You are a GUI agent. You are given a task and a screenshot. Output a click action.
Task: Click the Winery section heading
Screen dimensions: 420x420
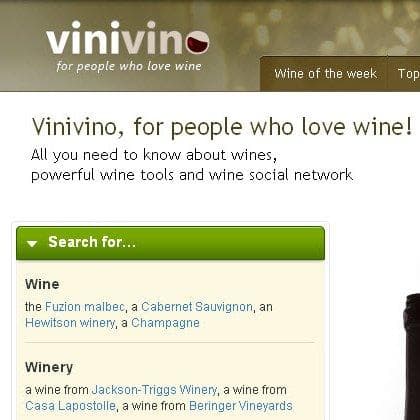pos(49,367)
